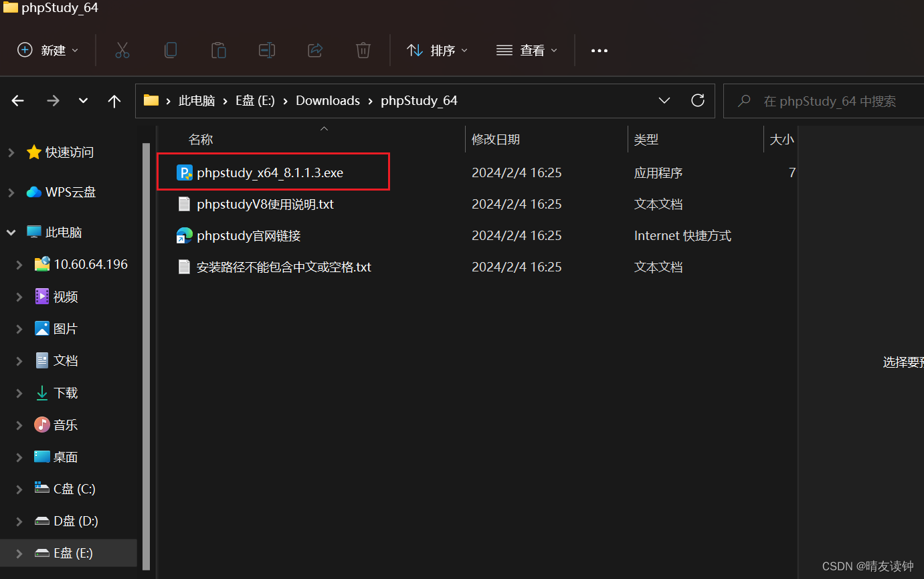Click the phpstudy_x64_8.1.1.3.exe application icon

click(x=185, y=172)
